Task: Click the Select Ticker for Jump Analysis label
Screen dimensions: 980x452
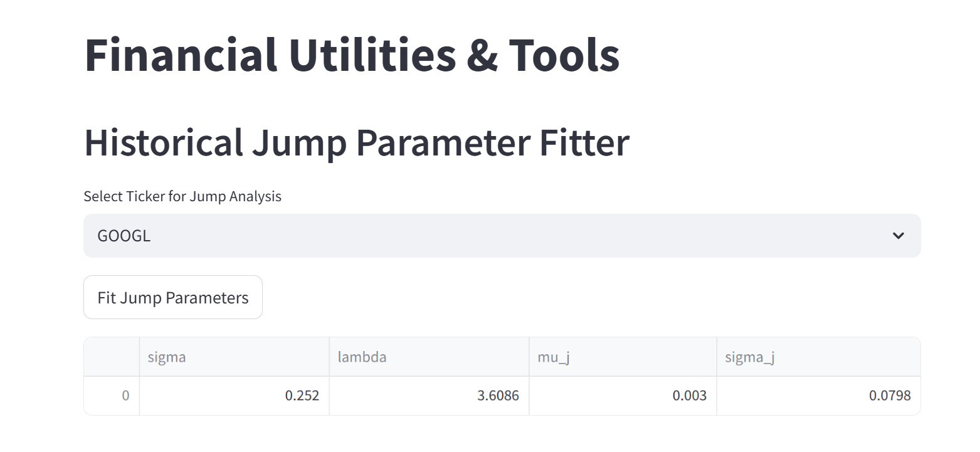Action: click(x=182, y=196)
